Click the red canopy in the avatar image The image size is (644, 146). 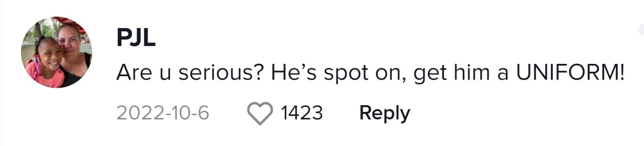point(75,25)
